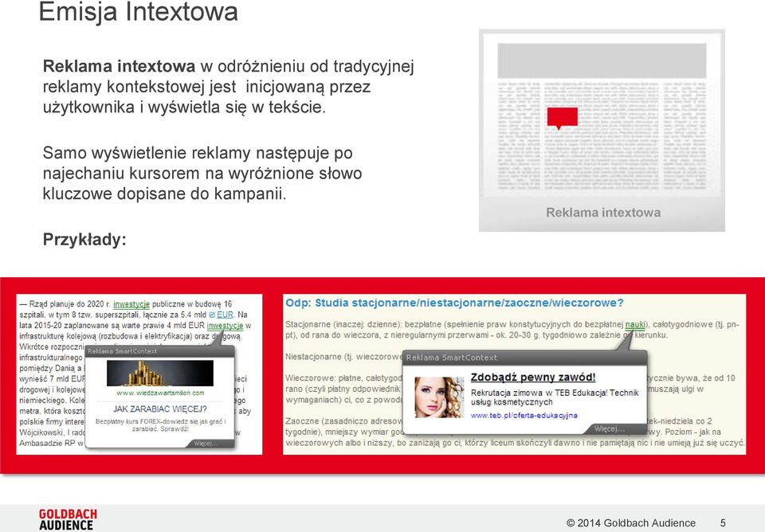Click the icon beside the EUR link
The height and width of the screenshot is (532, 765).
pyautogui.click(x=212, y=315)
